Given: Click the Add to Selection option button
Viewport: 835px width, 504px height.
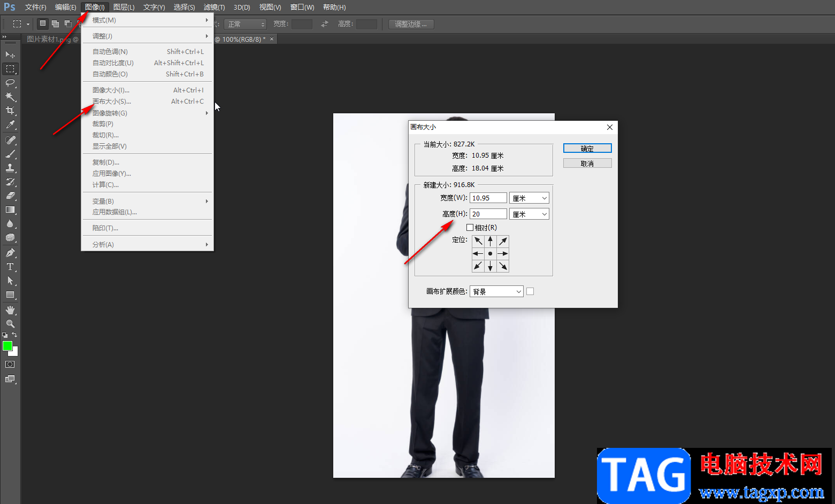Looking at the screenshot, I should point(55,24).
